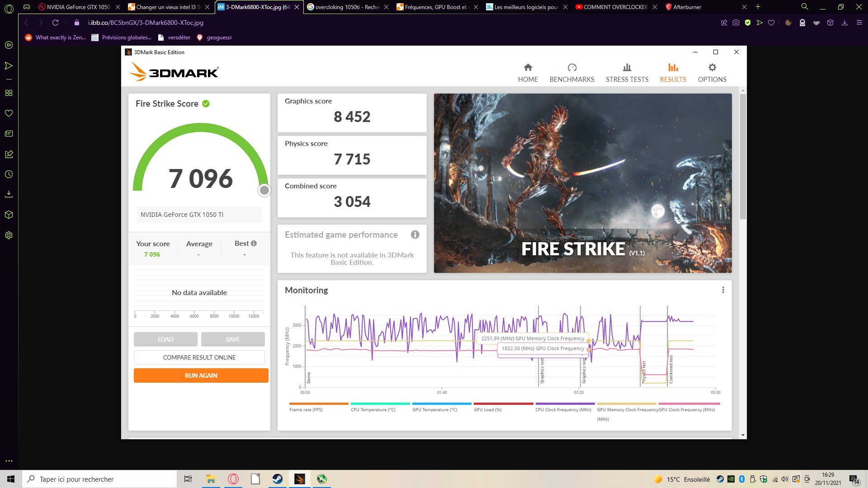The image size is (868, 488).
Task: Open Monitoring three-dot options menu
Action: (x=723, y=290)
